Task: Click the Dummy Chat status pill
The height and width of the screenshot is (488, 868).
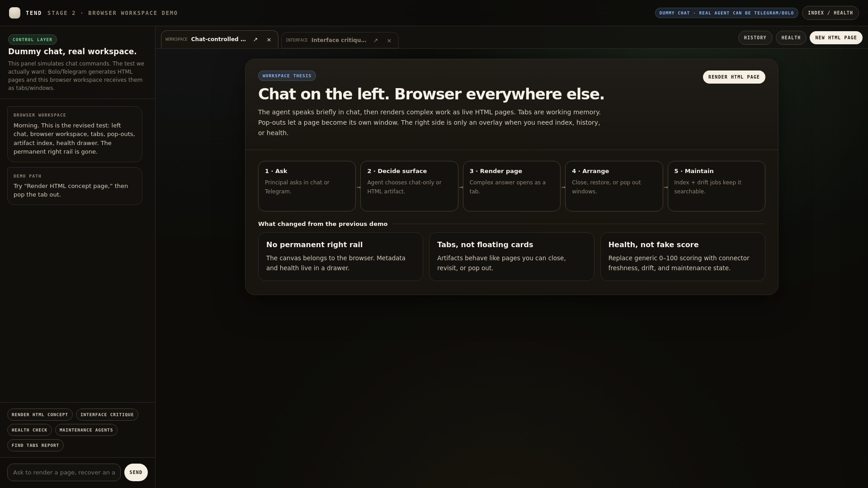Action: coord(726,13)
